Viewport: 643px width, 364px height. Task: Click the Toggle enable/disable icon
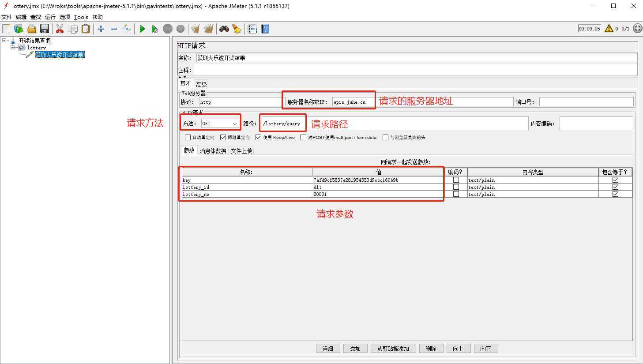(127, 29)
